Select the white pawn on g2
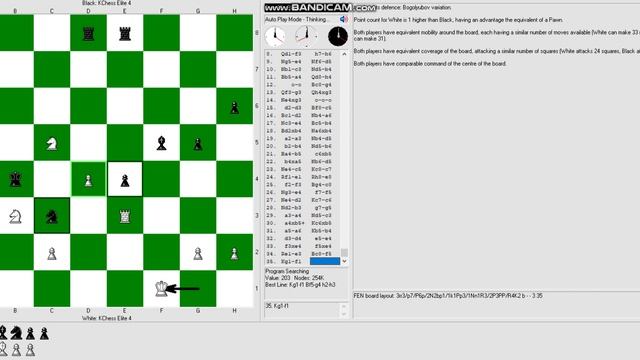Screen dimensions: 640x360 (x=198, y=253)
